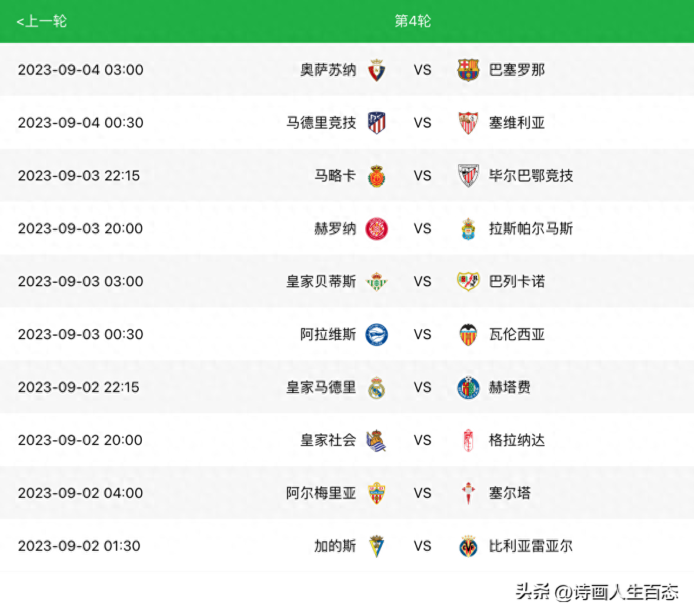Click the Barcelona club crest

[x=468, y=70]
